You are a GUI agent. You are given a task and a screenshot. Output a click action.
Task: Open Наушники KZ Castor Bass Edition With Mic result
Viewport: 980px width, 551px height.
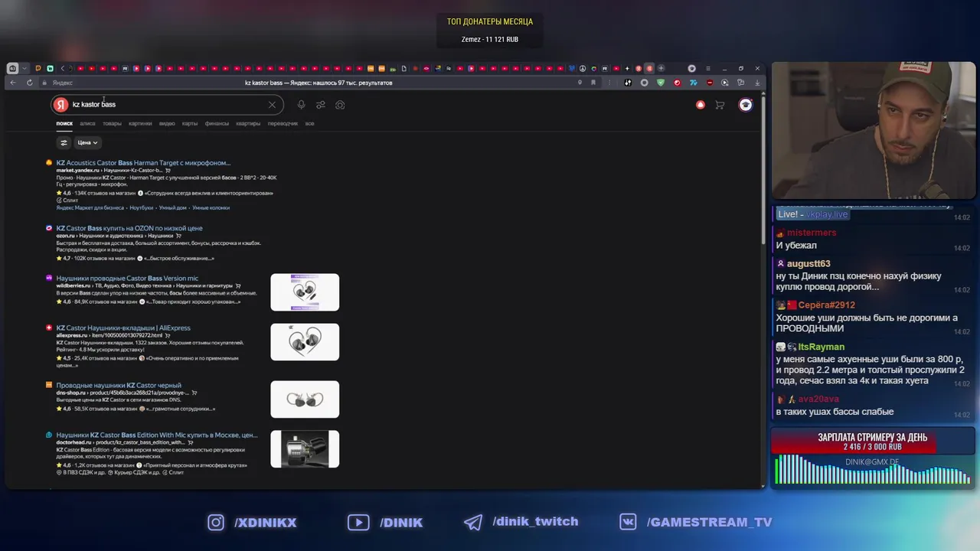click(157, 435)
